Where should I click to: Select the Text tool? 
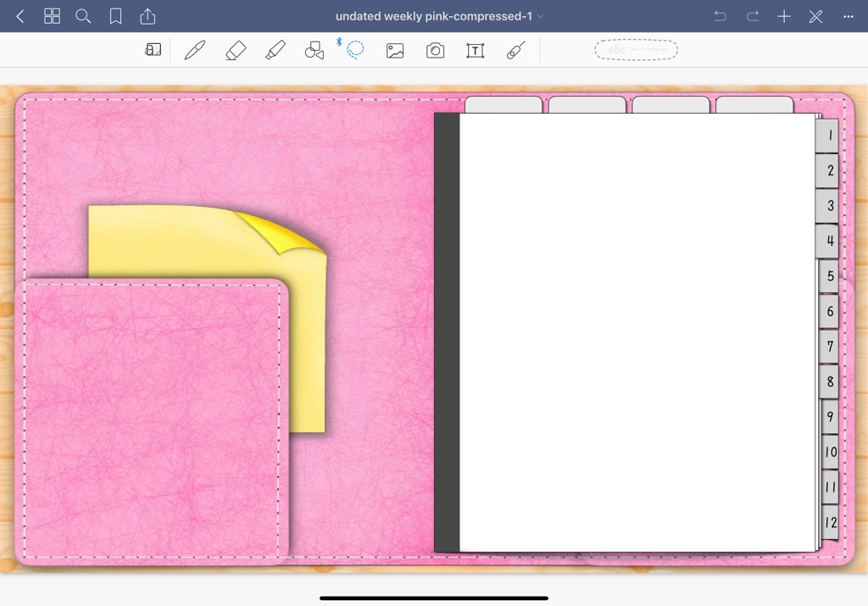pyautogui.click(x=475, y=50)
